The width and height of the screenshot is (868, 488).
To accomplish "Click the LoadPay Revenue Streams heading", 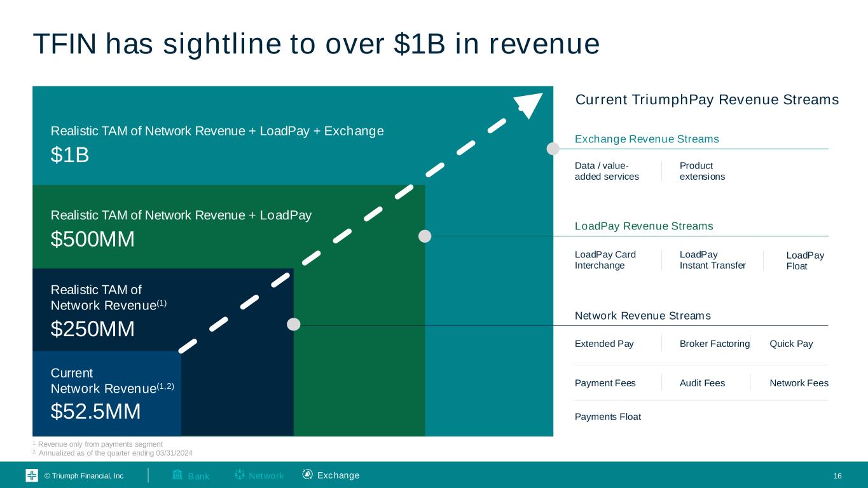I will click(x=644, y=226).
